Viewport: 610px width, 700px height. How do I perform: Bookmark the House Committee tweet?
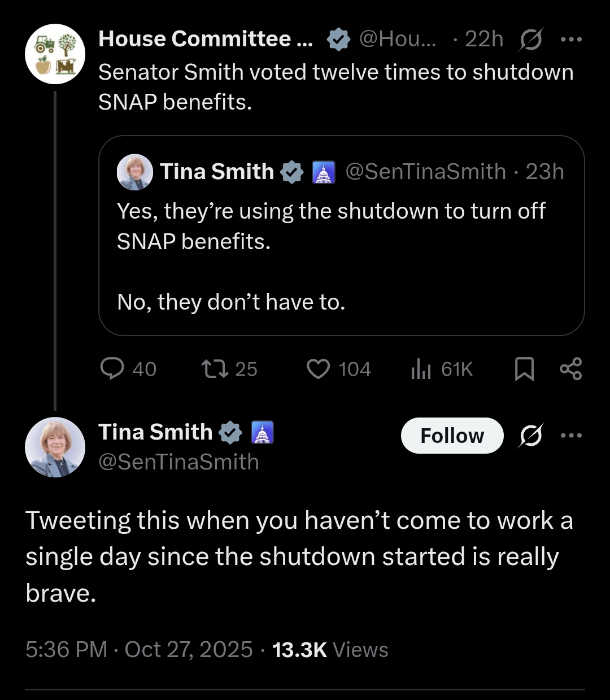point(524,369)
